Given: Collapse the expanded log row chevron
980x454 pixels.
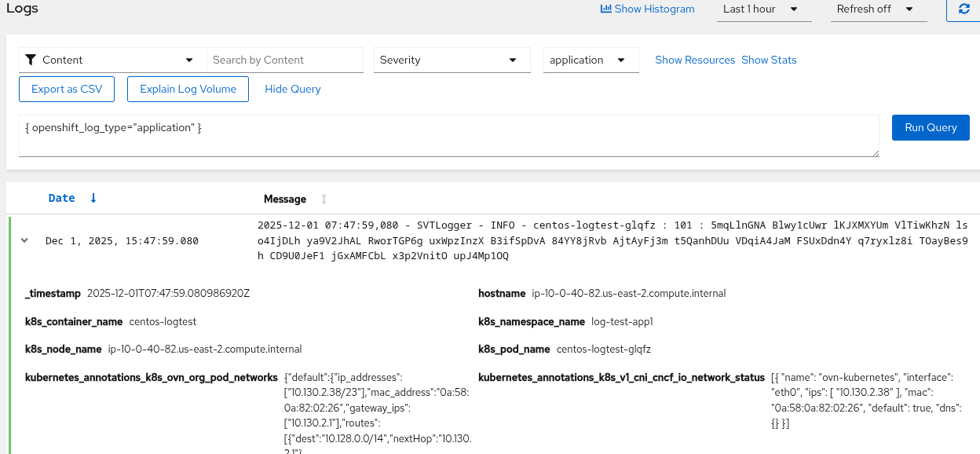Looking at the screenshot, I should point(24,240).
